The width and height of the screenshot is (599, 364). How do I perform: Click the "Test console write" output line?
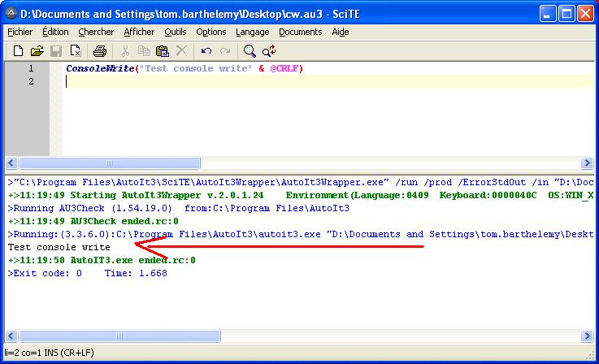click(x=59, y=247)
